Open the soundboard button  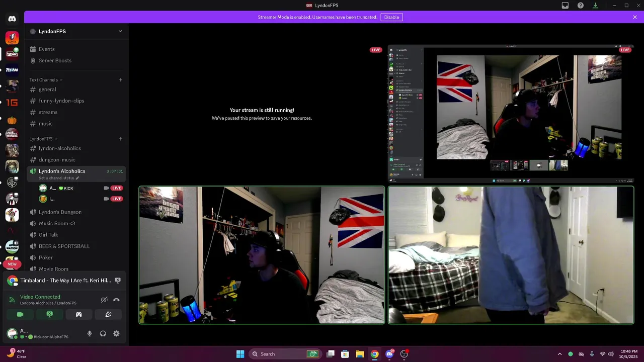[x=108, y=315]
